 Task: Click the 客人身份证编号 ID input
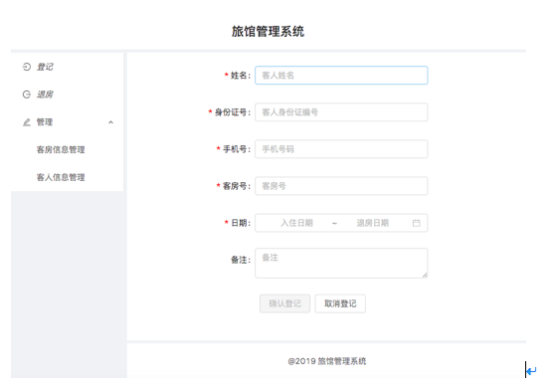point(341,112)
